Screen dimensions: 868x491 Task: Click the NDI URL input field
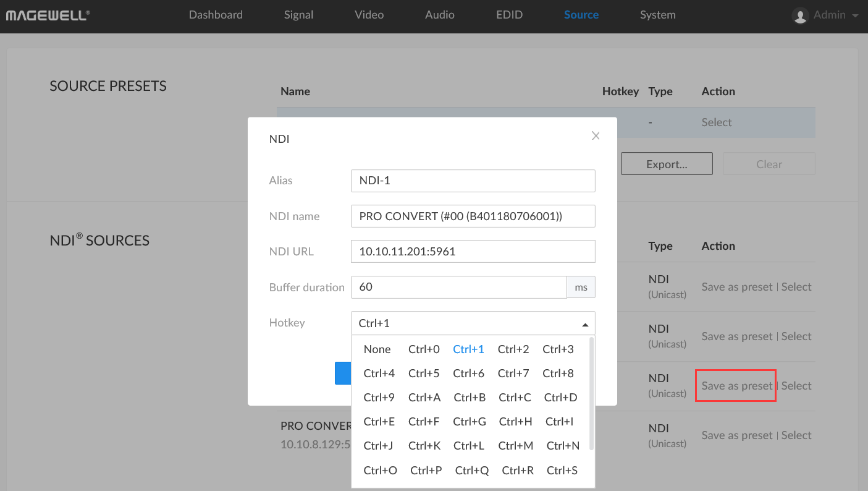point(473,252)
